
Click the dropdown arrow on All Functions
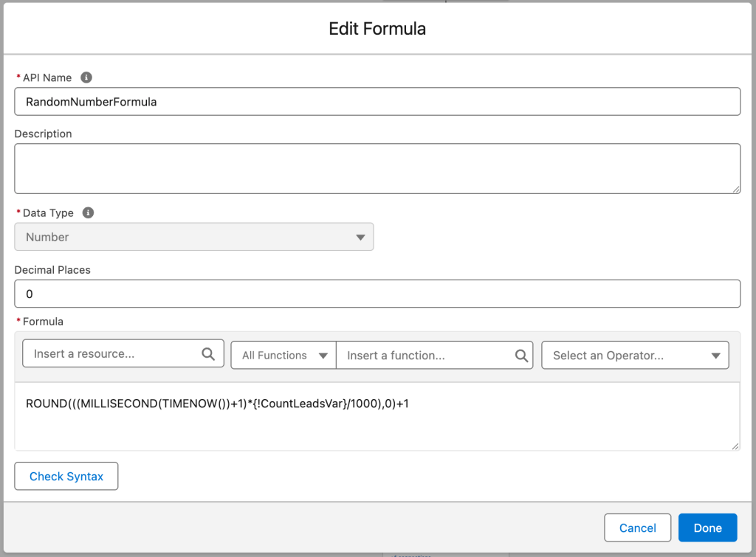tap(325, 355)
